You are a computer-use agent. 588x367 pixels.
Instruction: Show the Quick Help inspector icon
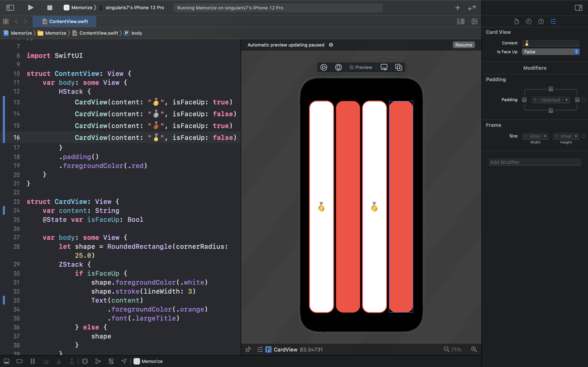[541, 21]
